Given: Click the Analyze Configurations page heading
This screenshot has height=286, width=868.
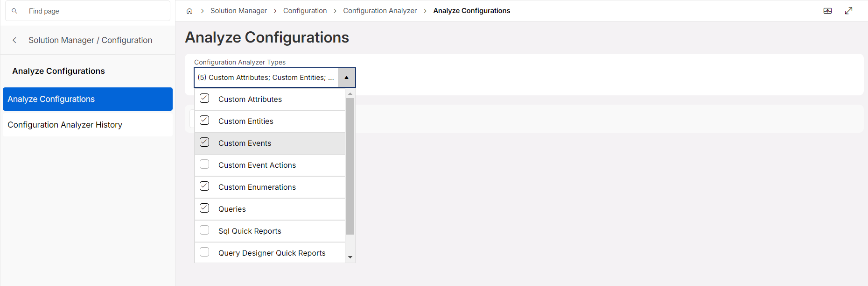Looking at the screenshot, I should tap(267, 37).
